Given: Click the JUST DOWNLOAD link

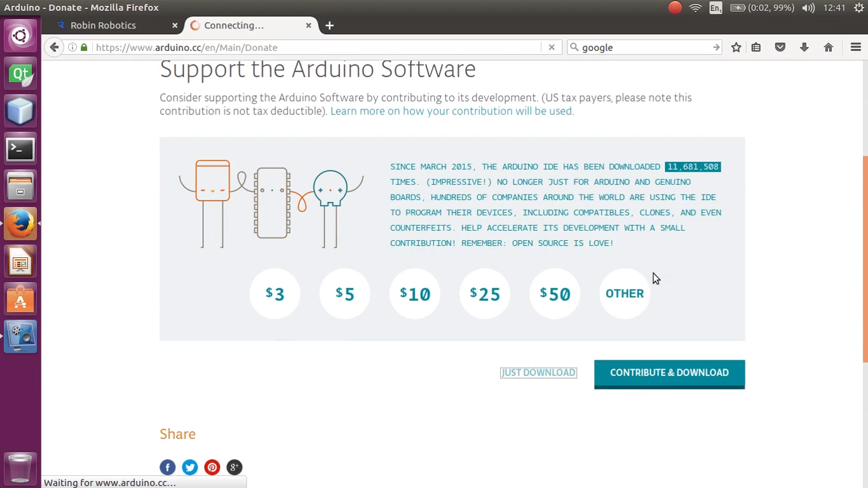Looking at the screenshot, I should [538, 372].
